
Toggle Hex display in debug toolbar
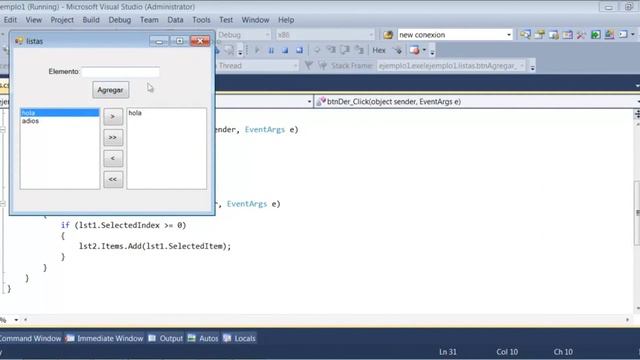[379, 50]
